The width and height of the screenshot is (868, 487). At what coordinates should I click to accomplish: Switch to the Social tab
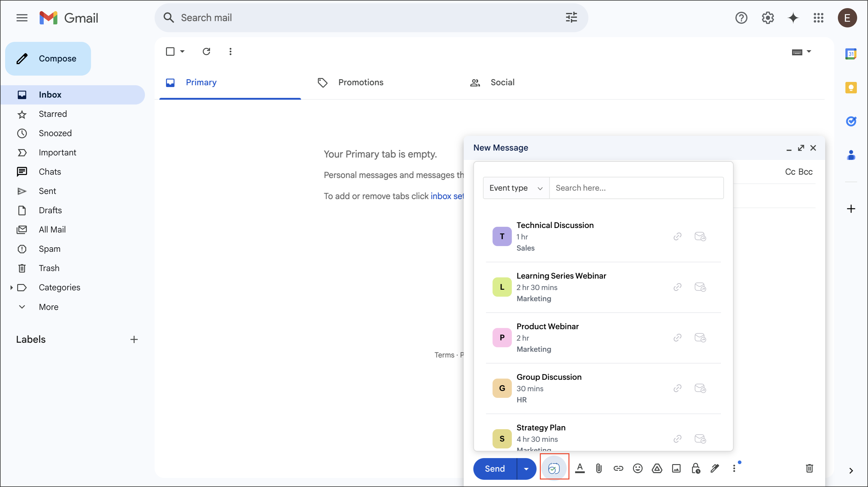point(502,83)
